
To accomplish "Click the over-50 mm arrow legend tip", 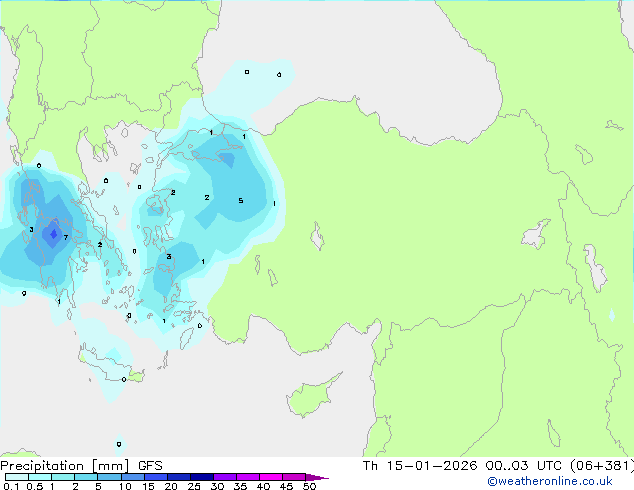I will 317,477.
